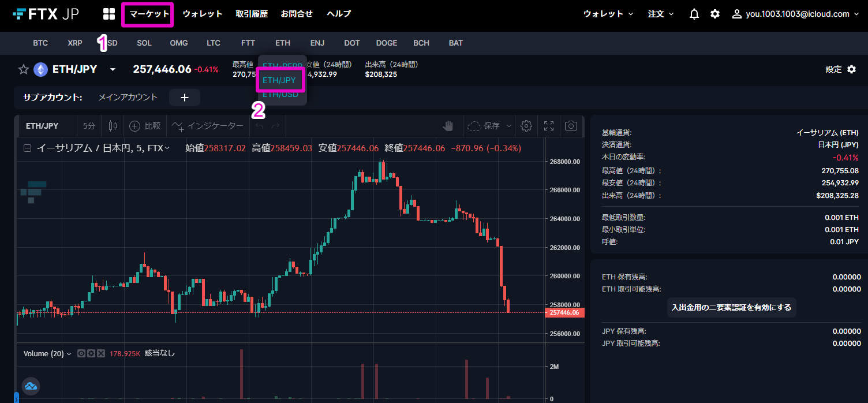Expand the blue side panel arrow at the chart edge
868x403 pixels.
click(16, 397)
